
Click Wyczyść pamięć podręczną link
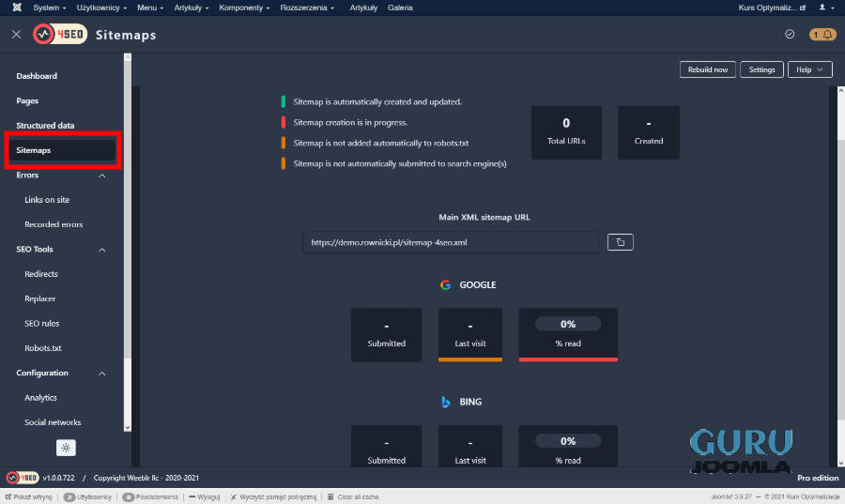(x=274, y=497)
